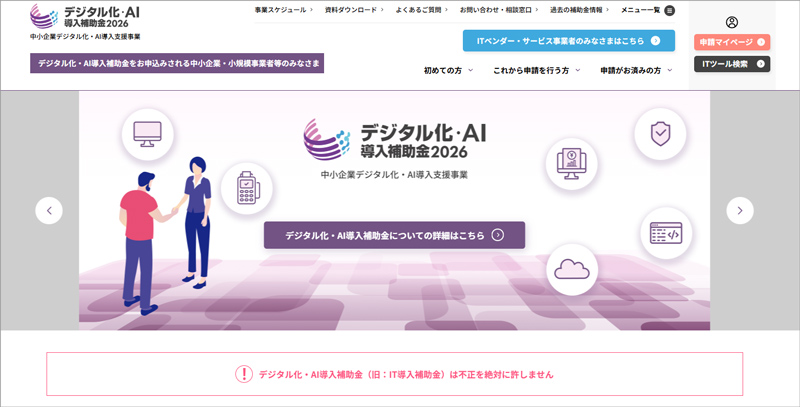Click the code window icon in banner

[665, 233]
